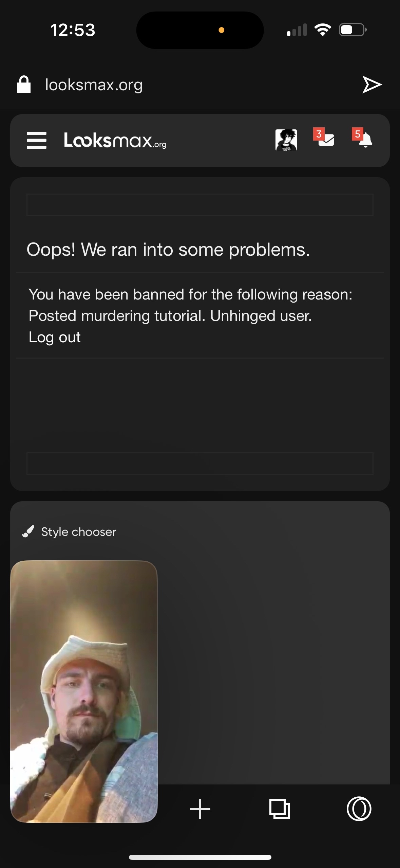Open the Style chooser link
Image resolution: width=400 pixels, height=868 pixels.
pos(78,532)
